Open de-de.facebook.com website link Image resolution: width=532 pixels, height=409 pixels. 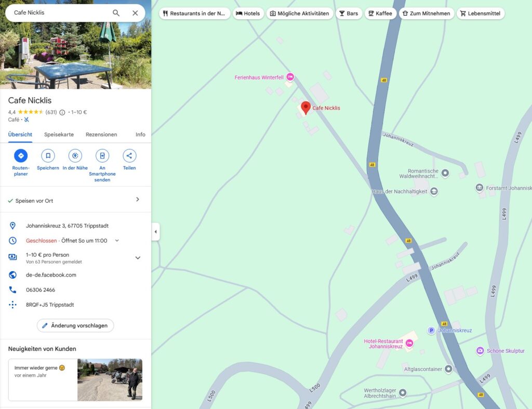click(51, 275)
